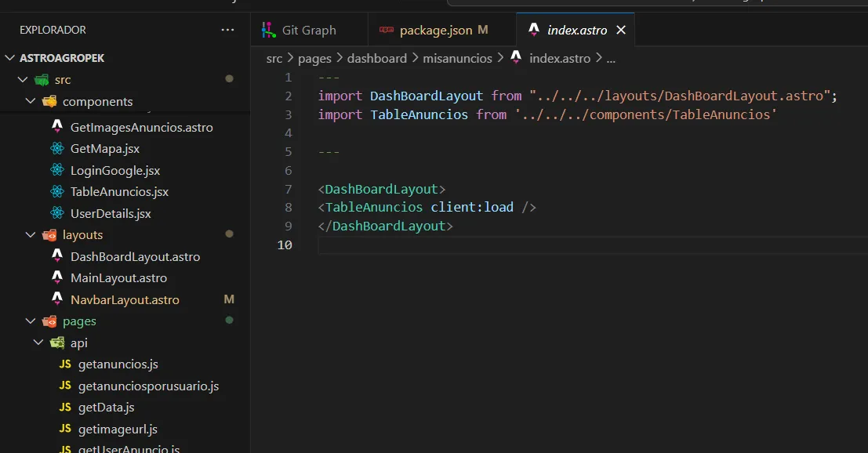Image resolution: width=868 pixels, height=453 pixels.
Task: Click pages in the breadcrumb path
Action: click(x=314, y=59)
